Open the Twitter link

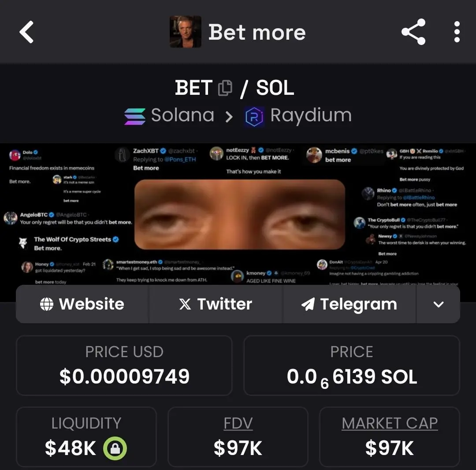216,304
